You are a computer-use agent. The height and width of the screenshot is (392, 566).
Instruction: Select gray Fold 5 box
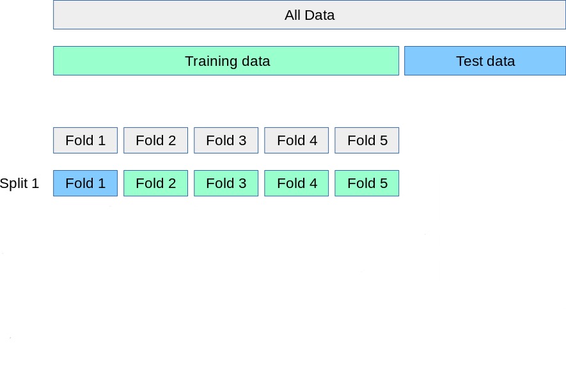point(366,141)
